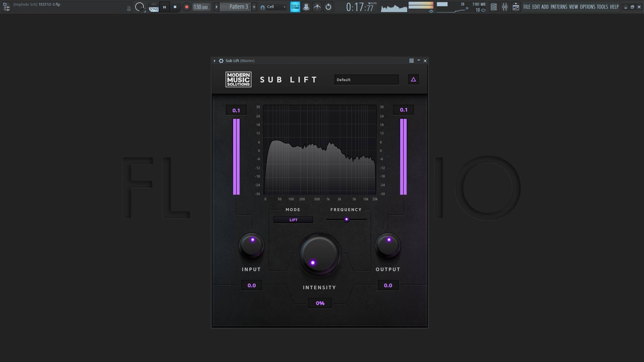Open the HELP menu
The height and width of the screenshot is (362, 644).
tap(614, 7)
